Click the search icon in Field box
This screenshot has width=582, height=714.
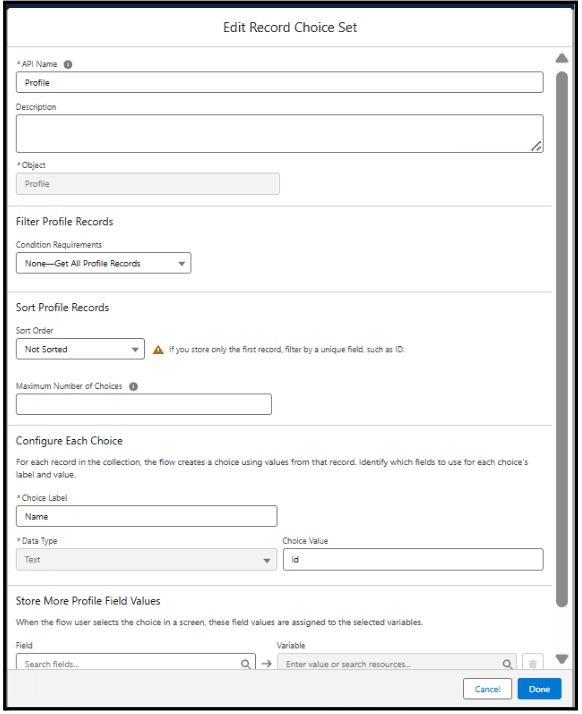tap(245, 664)
